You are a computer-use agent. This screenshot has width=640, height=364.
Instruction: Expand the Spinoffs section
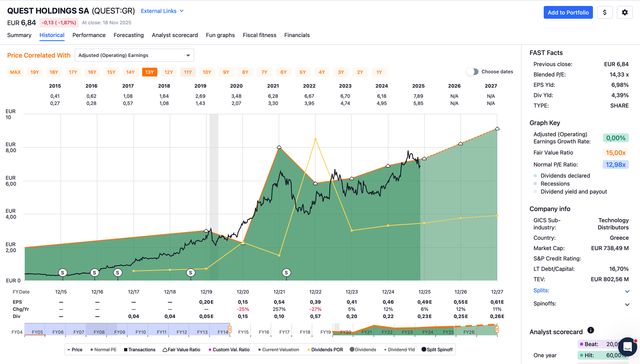pyautogui.click(x=627, y=304)
